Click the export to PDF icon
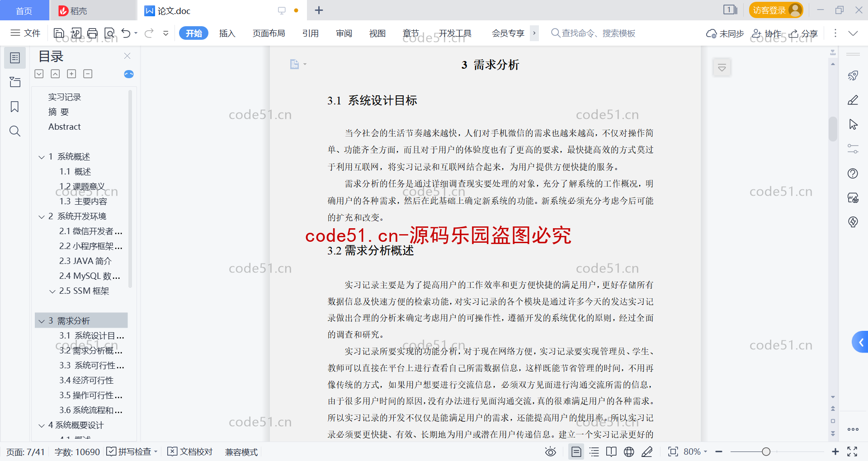 coord(76,33)
